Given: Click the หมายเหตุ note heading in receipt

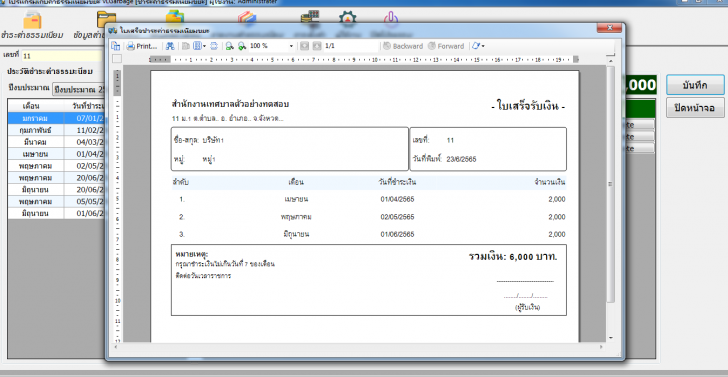Looking at the screenshot, I should tap(191, 254).
